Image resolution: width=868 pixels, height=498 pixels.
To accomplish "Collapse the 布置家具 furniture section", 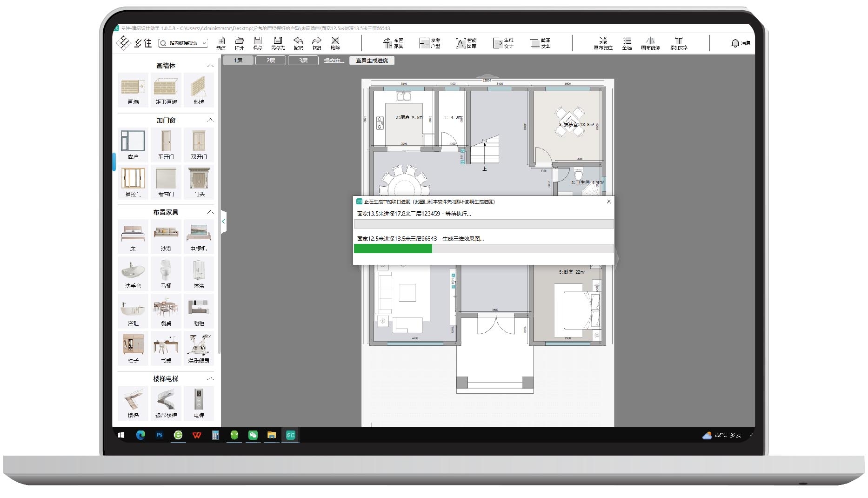I will click(210, 212).
